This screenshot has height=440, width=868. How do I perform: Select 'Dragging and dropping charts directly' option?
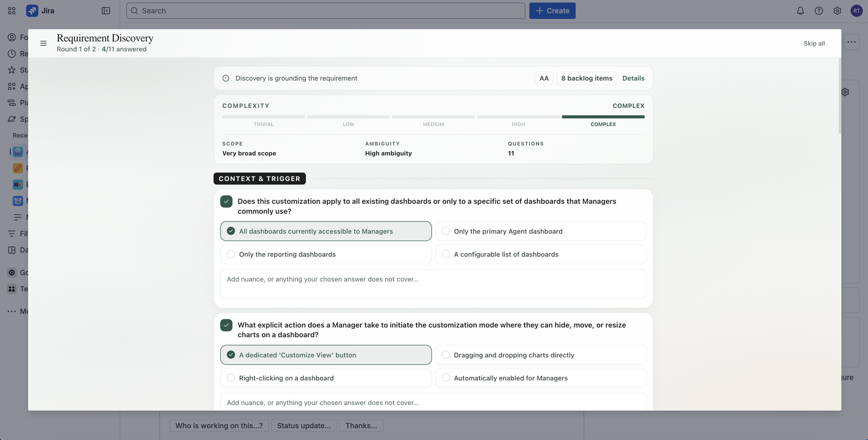540,355
